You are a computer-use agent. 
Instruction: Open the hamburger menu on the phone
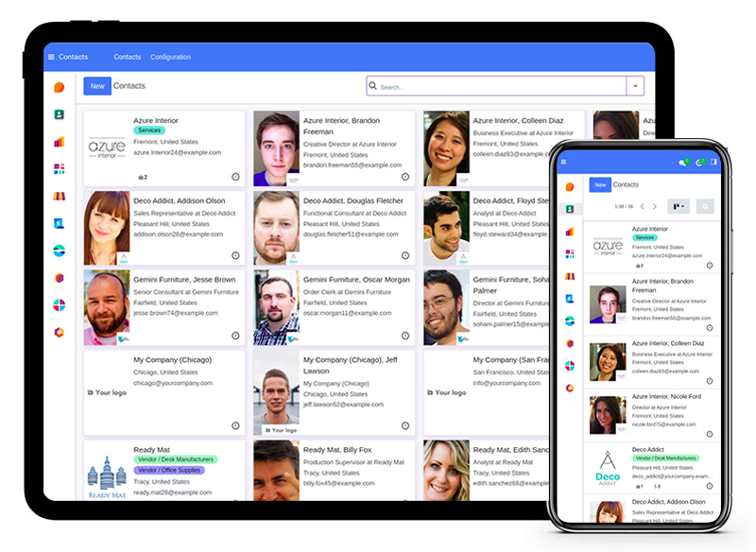(563, 162)
